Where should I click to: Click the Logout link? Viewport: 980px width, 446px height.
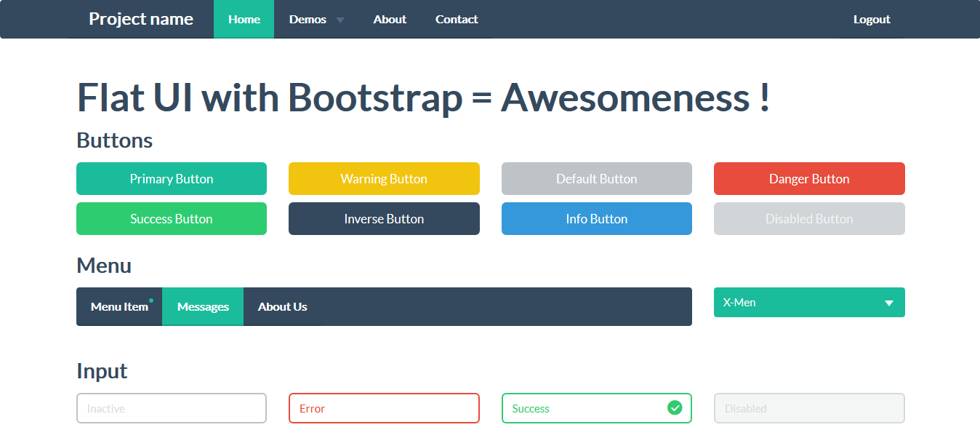(872, 20)
